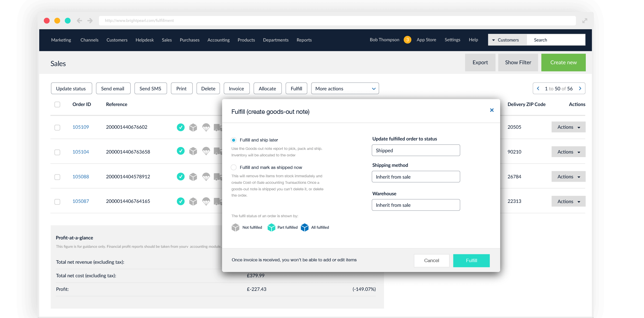Expand the More actions dropdown
Screen dimensions: 644x318
coord(345,89)
